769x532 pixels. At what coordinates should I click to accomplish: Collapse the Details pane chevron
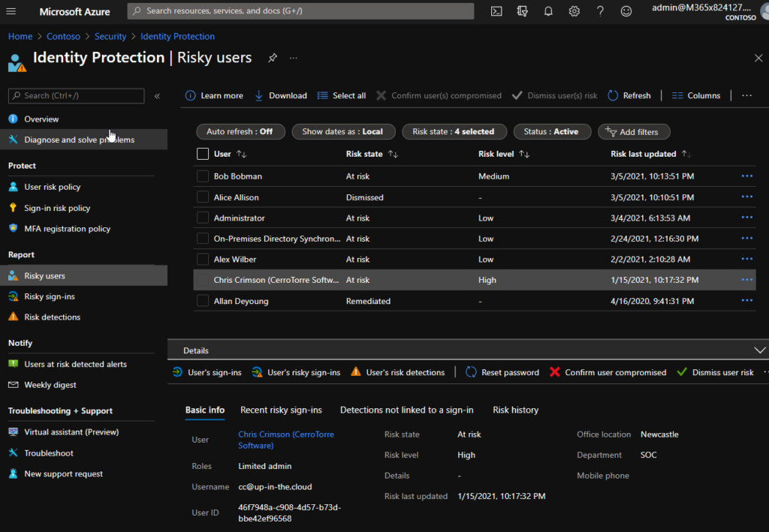[x=760, y=350]
